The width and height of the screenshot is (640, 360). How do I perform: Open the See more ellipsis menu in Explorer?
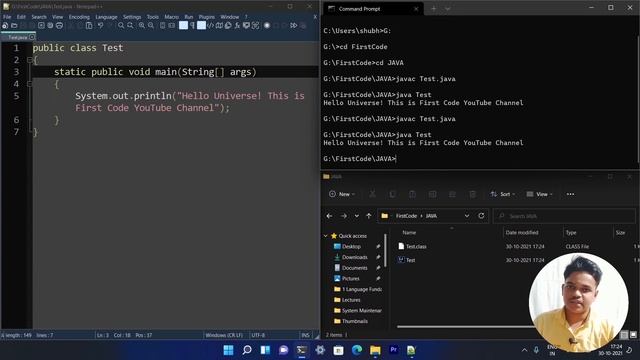[570, 194]
